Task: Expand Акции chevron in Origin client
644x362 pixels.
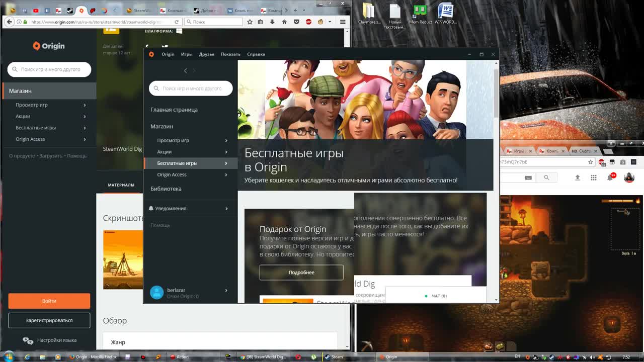Action: click(226, 152)
